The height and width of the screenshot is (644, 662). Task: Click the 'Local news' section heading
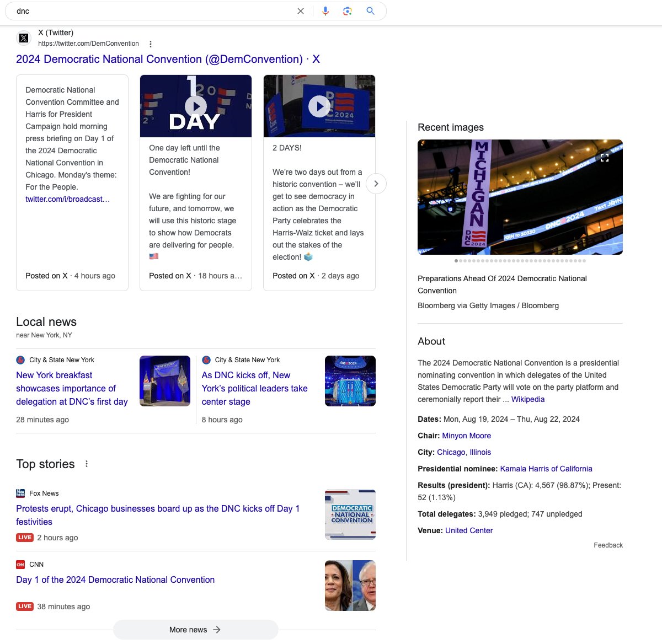click(46, 322)
